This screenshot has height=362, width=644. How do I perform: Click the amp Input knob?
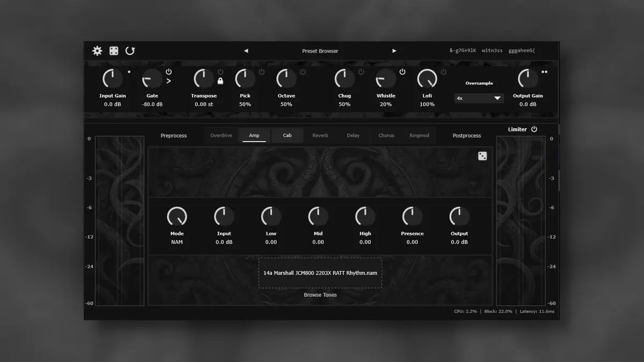(224, 217)
